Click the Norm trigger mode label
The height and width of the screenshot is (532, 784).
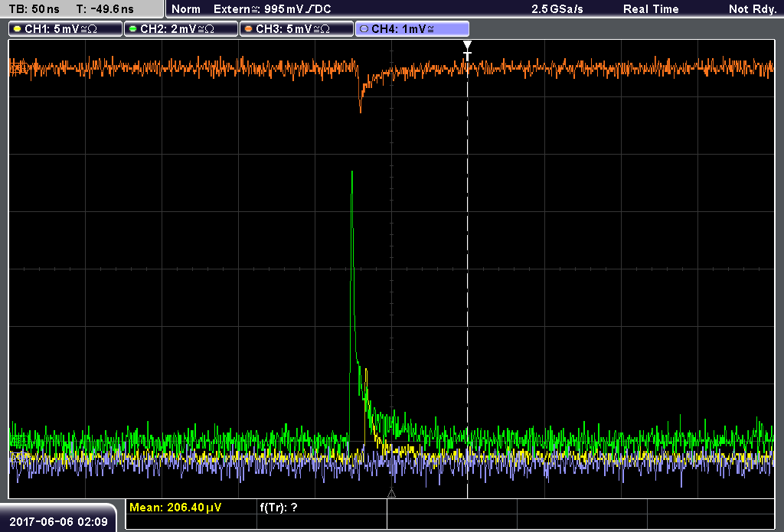click(185, 9)
